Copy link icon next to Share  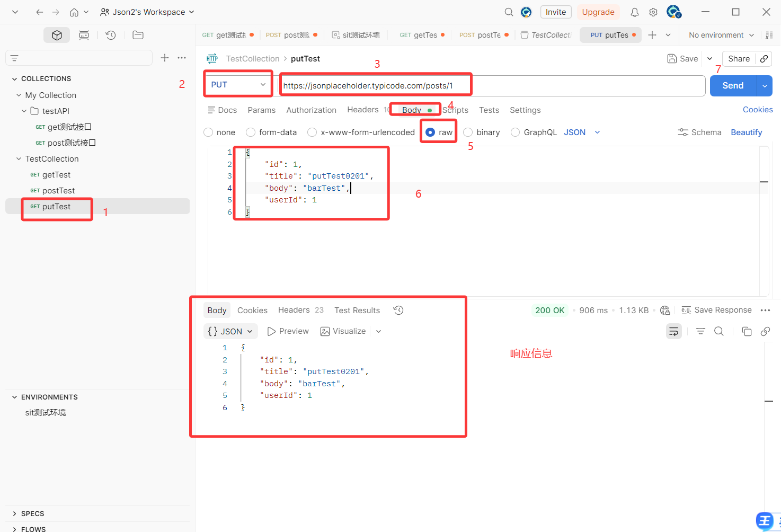click(x=764, y=59)
